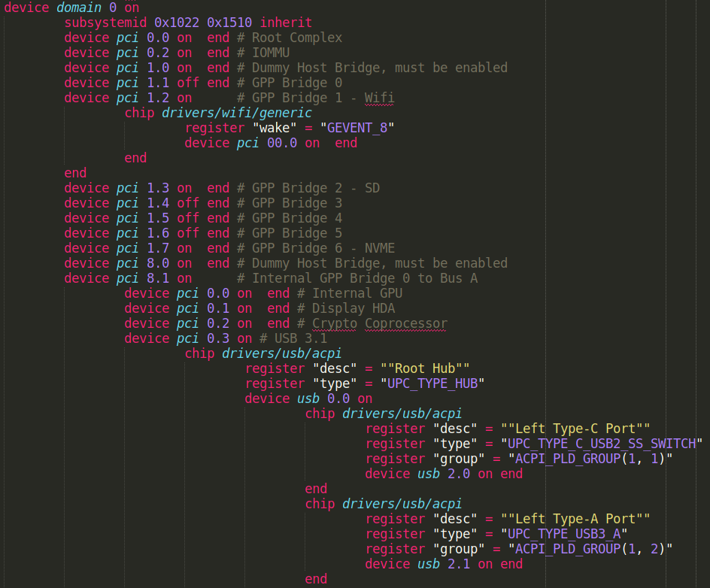This screenshot has width=710, height=588.
Task: Click the "1.7" pci device number
Action: [x=158, y=248]
